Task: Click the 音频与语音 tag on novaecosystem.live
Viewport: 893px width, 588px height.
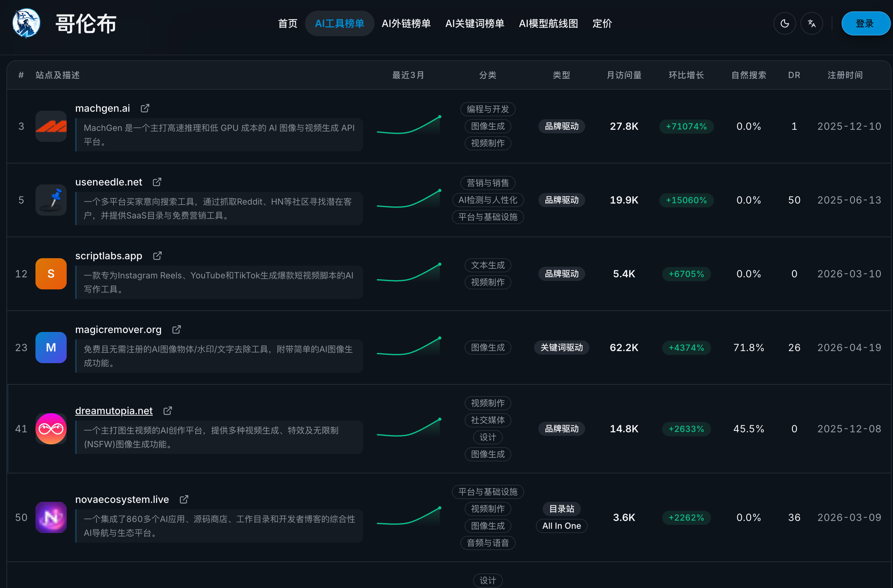Action: point(488,543)
